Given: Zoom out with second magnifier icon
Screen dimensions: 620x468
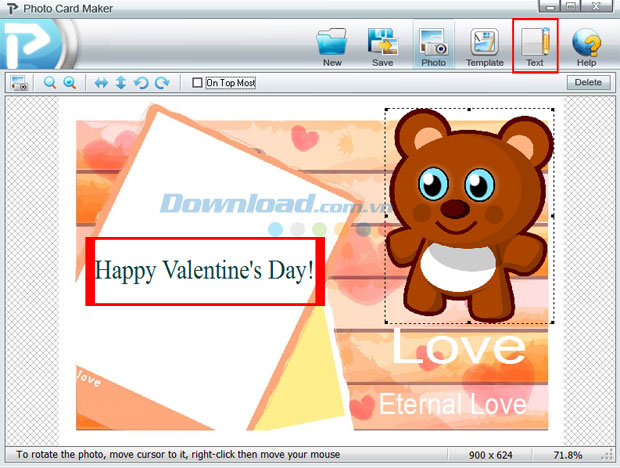Looking at the screenshot, I should coord(70,83).
